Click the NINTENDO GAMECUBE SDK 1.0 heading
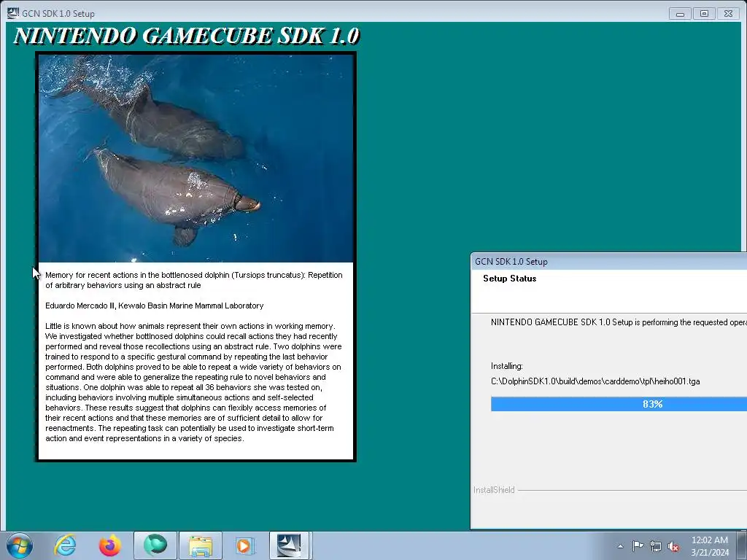Image resolution: width=747 pixels, height=560 pixels. pyautogui.click(x=187, y=36)
